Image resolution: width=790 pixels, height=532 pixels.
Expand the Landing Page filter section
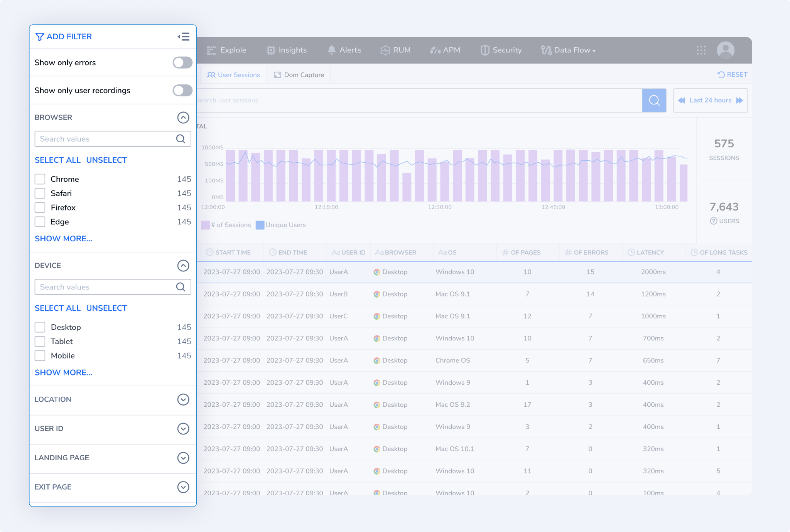tap(183, 458)
